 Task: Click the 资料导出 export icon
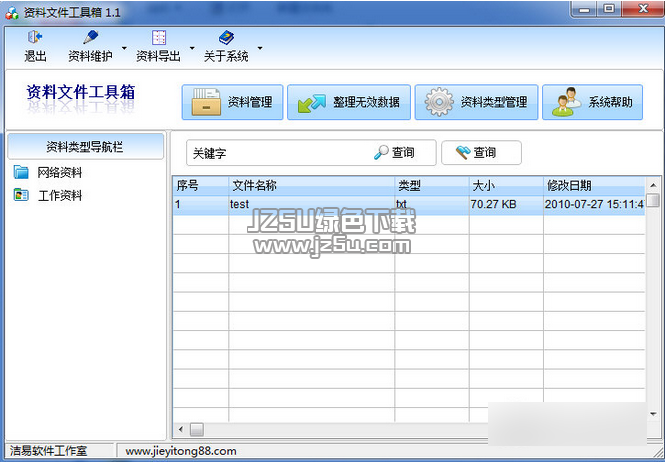pyautogui.click(x=159, y=37)
